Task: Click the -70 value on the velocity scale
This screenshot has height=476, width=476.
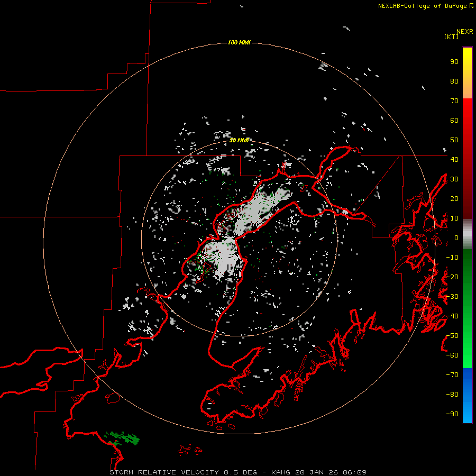Action: (452, 375)
